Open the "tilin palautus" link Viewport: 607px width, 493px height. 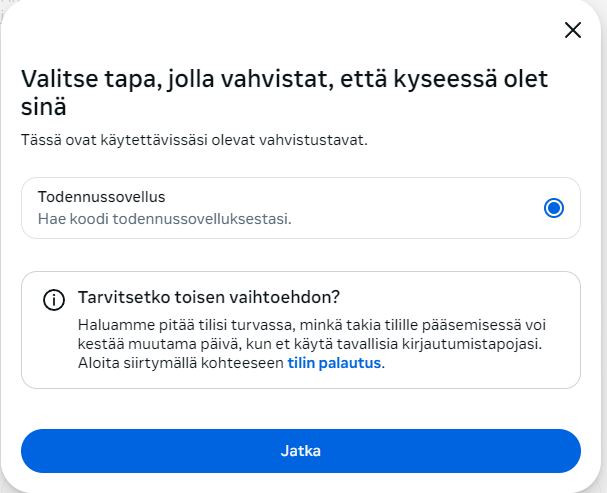tap(334, 363)
